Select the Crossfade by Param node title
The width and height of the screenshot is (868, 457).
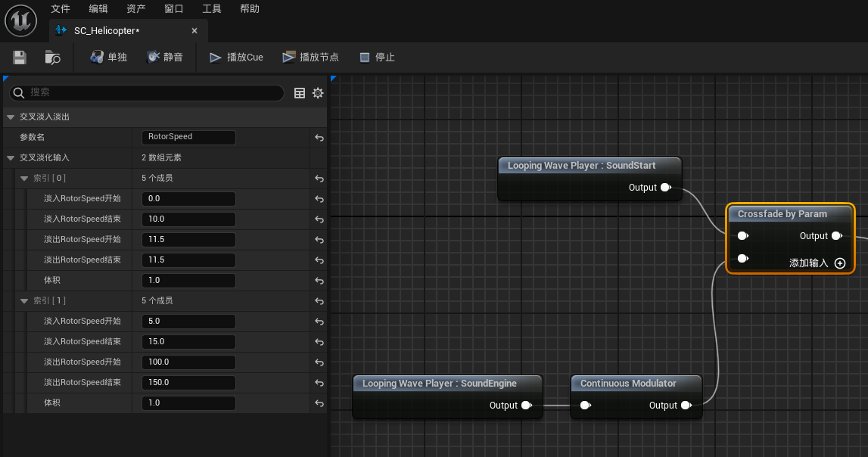coord(782,214)
